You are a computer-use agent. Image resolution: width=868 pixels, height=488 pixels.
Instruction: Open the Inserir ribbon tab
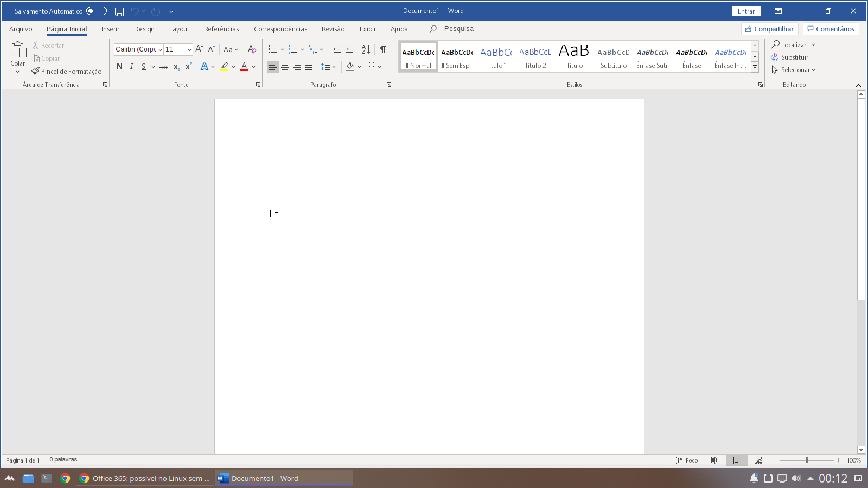(x=110, y=29)
